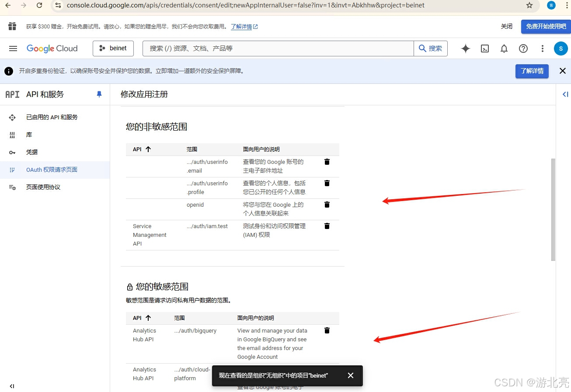Focus the resource search input field
This screenshot has width=571, height=392.
(278, 49)
